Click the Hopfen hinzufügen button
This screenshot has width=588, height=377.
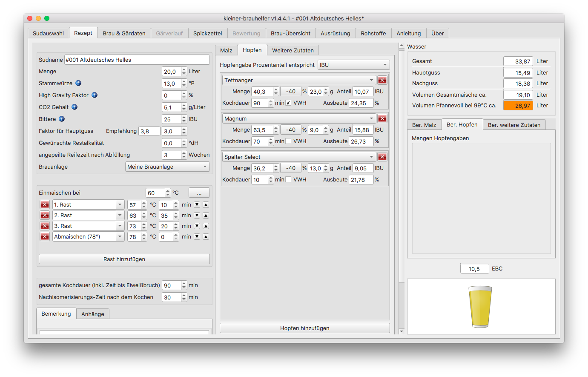point(304,328)
